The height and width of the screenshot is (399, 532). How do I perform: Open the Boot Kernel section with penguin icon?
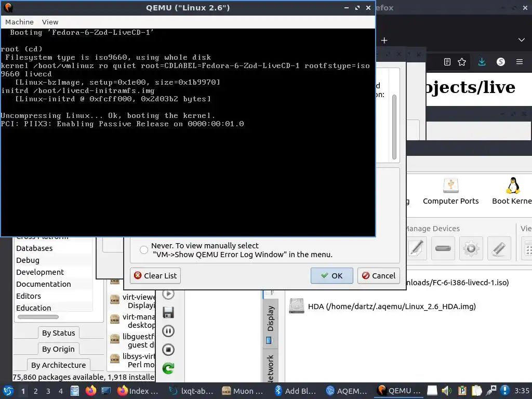point(512,191)
